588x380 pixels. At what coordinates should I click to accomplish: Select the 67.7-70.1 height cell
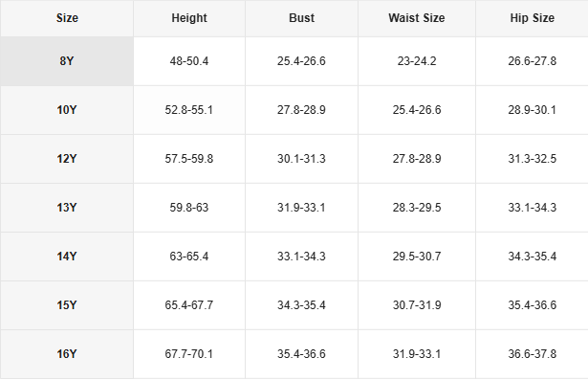189,354
